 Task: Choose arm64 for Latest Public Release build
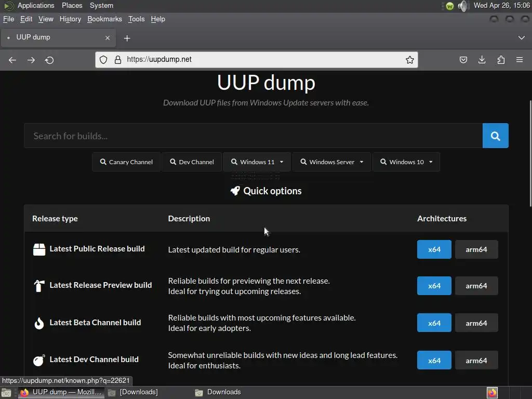pyautogui.click(x=476, y=249)
